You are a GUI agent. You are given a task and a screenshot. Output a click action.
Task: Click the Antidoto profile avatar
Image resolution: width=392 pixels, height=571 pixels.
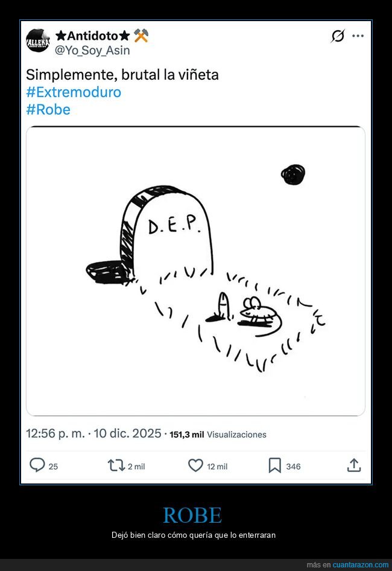pyautogui.click(x=37, y=41)
